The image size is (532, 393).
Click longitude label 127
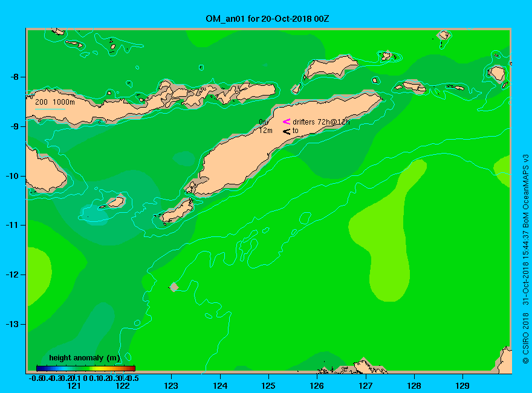(365, 386)
